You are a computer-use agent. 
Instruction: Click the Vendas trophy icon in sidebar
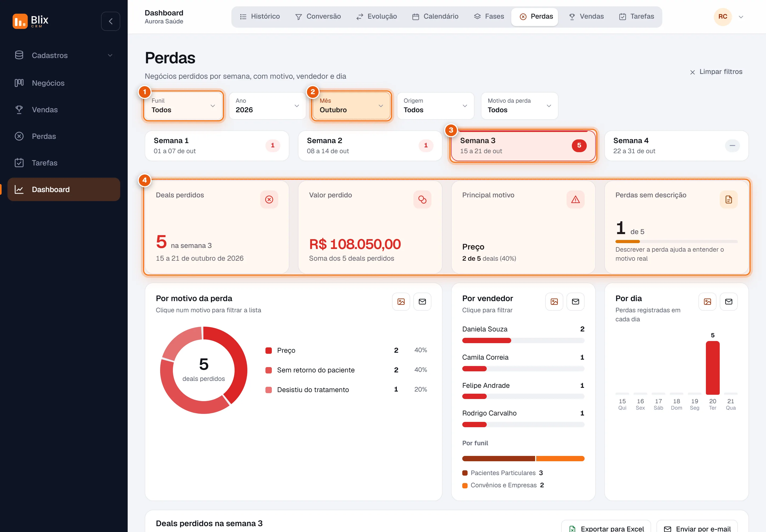(x=19, y=109)
